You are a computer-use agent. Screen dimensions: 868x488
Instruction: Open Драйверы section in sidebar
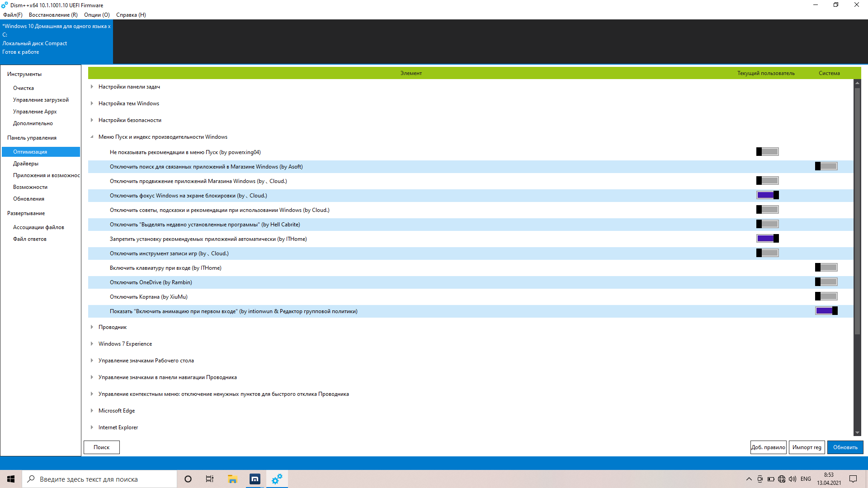[26, 164]
